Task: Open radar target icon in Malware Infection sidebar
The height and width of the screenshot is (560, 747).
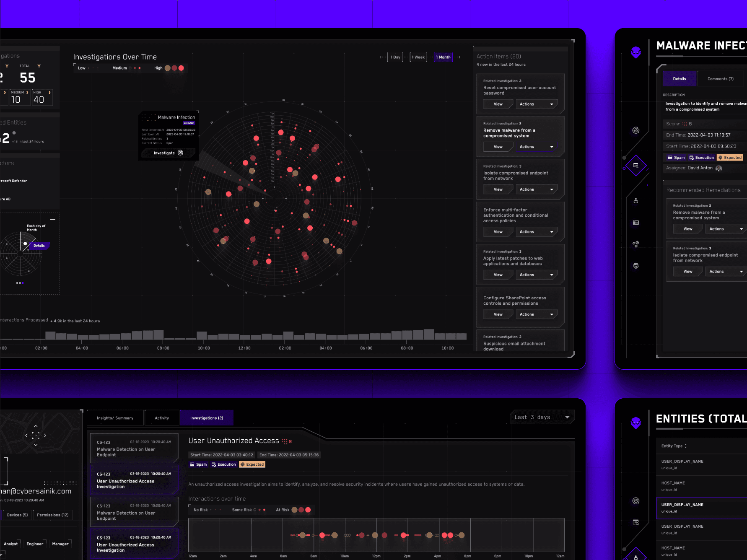Action: (635, 130)
